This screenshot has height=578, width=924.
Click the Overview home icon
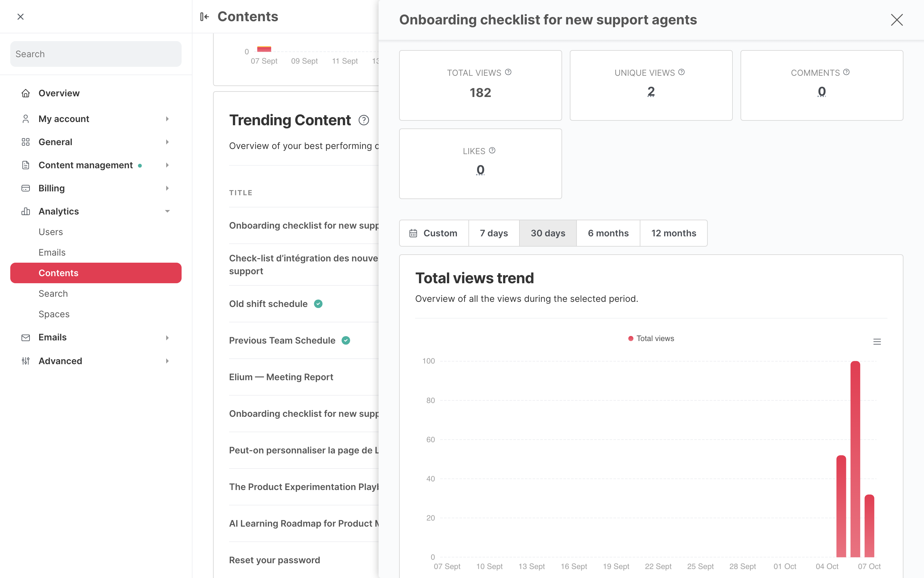pyautogui.click(x=26, y=93)
